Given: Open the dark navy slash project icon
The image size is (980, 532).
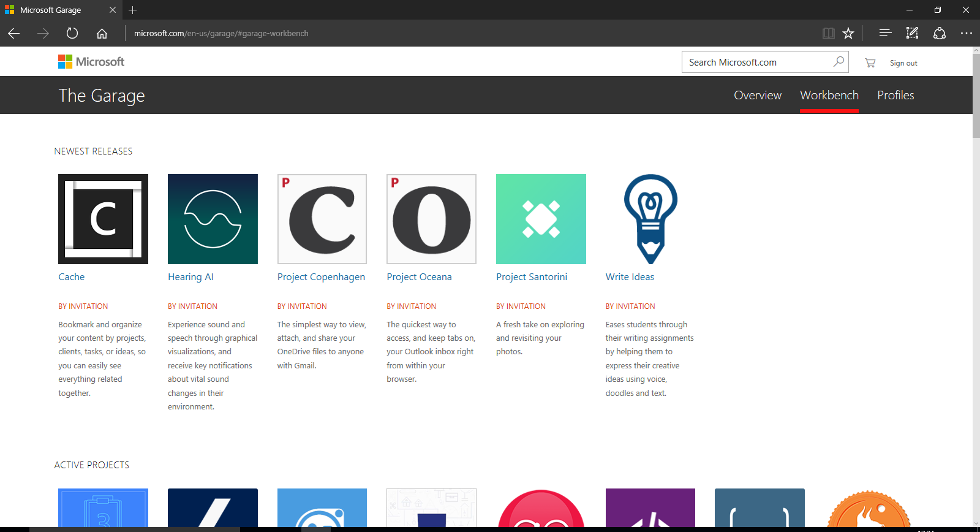Looking at the screenshot, I should pyautogui.click(x=213, y=508).
